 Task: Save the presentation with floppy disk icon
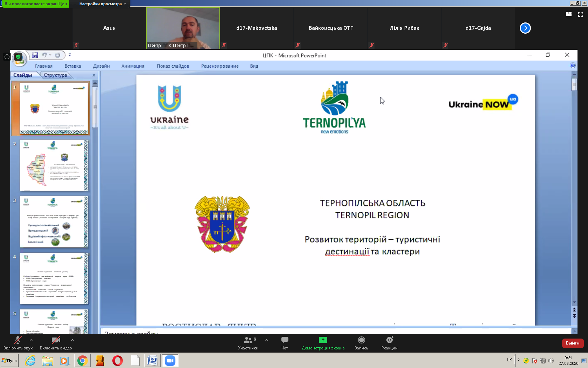tap(35, 55)
